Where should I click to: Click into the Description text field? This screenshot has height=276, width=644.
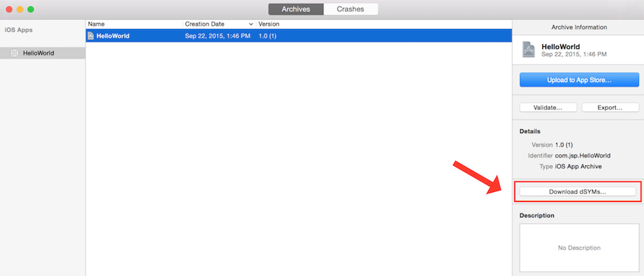coord(579,248)
